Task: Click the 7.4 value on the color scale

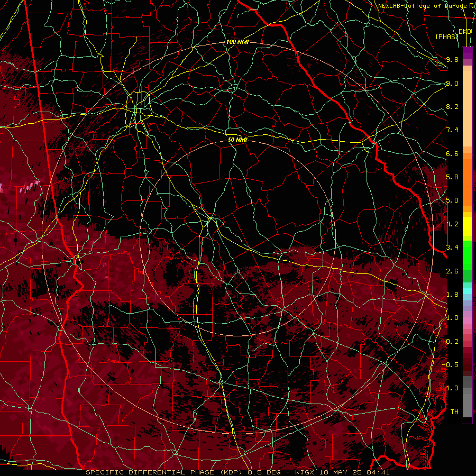Action: point(452,130)
